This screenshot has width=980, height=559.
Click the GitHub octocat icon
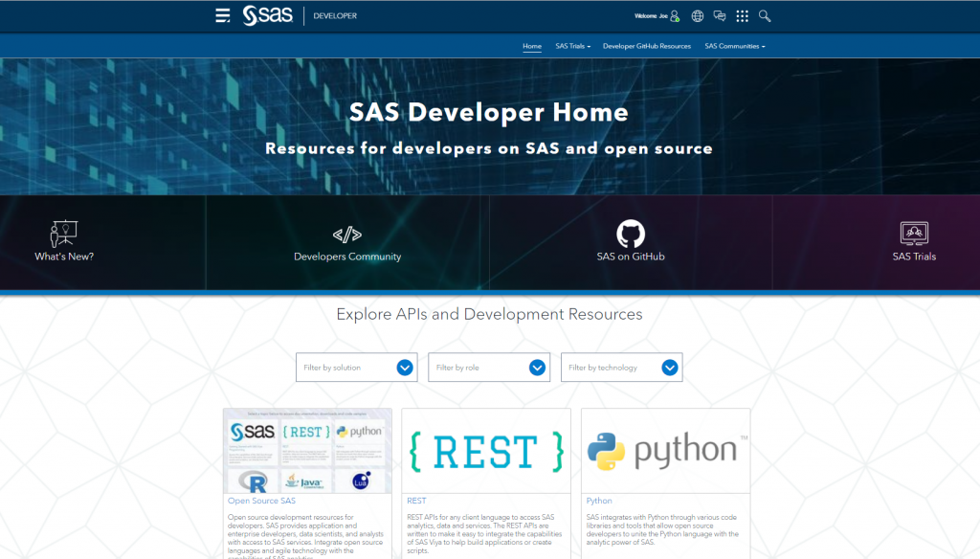630,234
